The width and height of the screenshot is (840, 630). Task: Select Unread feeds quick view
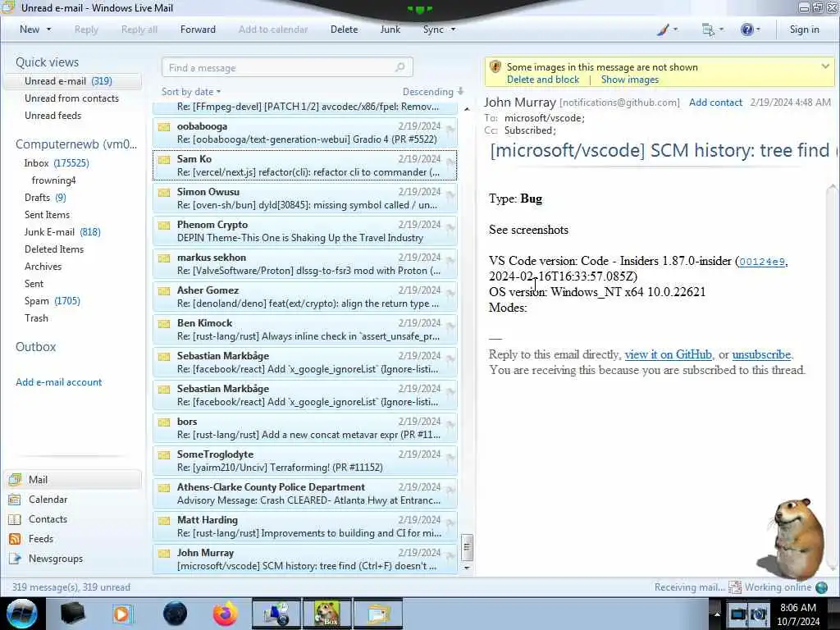53,115
